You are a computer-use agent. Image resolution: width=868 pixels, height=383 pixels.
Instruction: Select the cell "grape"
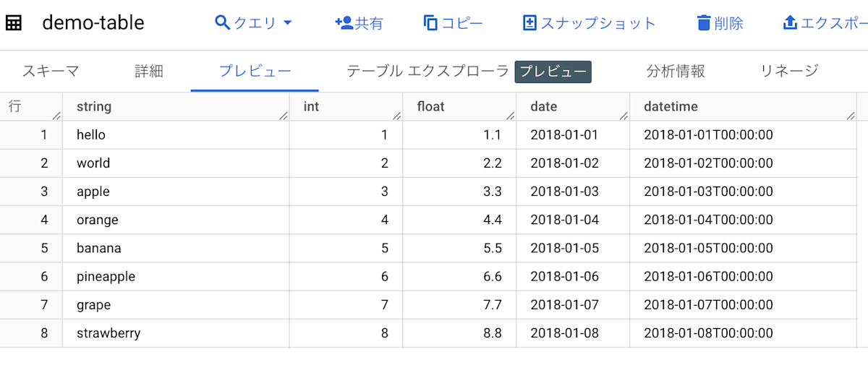pyautogui.click(x=176, y=305)
